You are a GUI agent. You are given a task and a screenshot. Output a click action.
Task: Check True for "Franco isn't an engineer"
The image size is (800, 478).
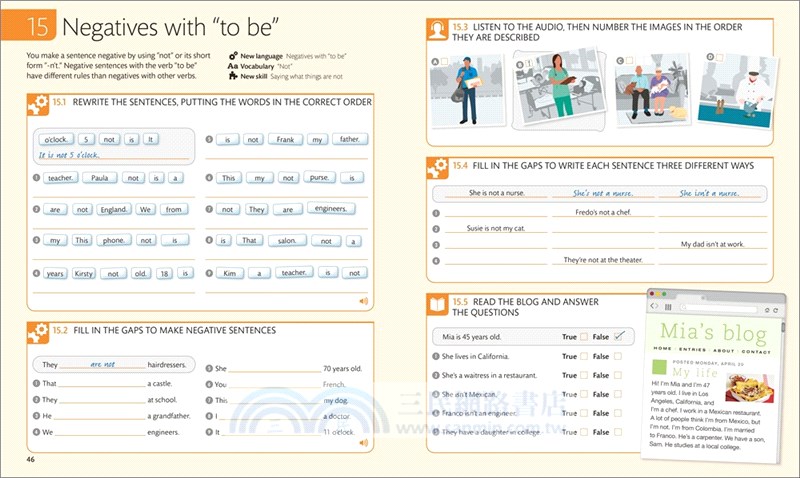583,413
